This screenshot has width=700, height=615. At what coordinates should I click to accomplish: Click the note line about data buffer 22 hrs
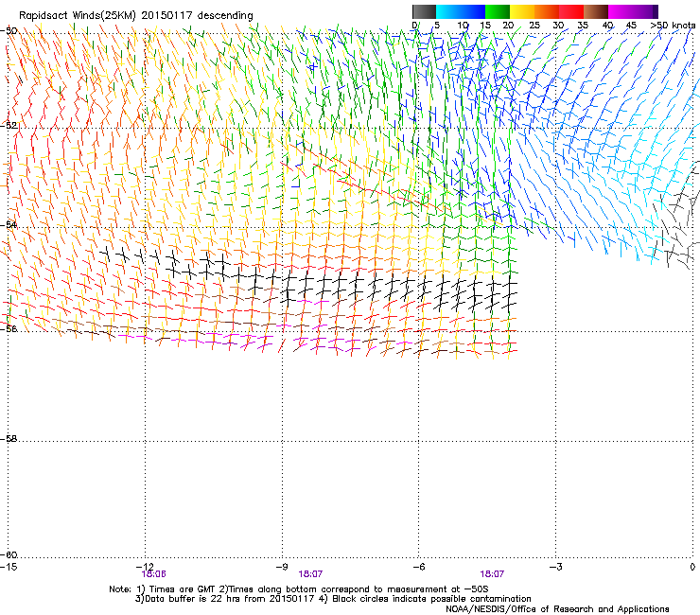tap(333, 599)
